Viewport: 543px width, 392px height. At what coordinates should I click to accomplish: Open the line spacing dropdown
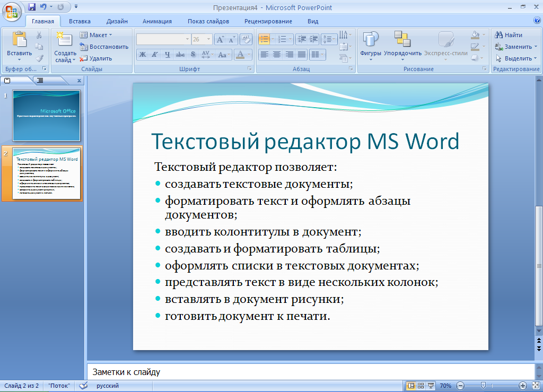pos(329,39)
